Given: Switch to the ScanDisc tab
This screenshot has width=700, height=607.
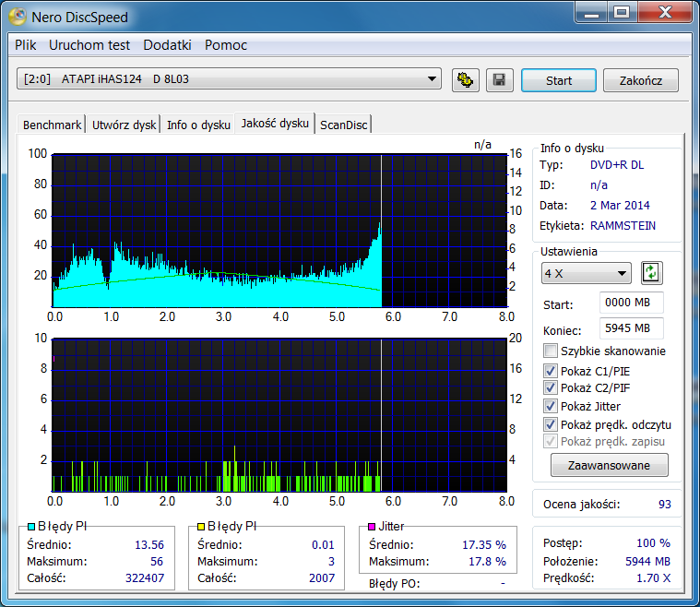Looking at the screenshot, I should (x=343, y=125).
